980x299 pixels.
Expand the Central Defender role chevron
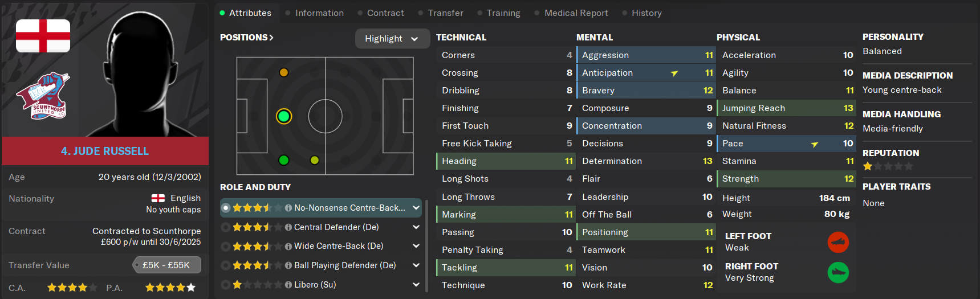[416, 227]
